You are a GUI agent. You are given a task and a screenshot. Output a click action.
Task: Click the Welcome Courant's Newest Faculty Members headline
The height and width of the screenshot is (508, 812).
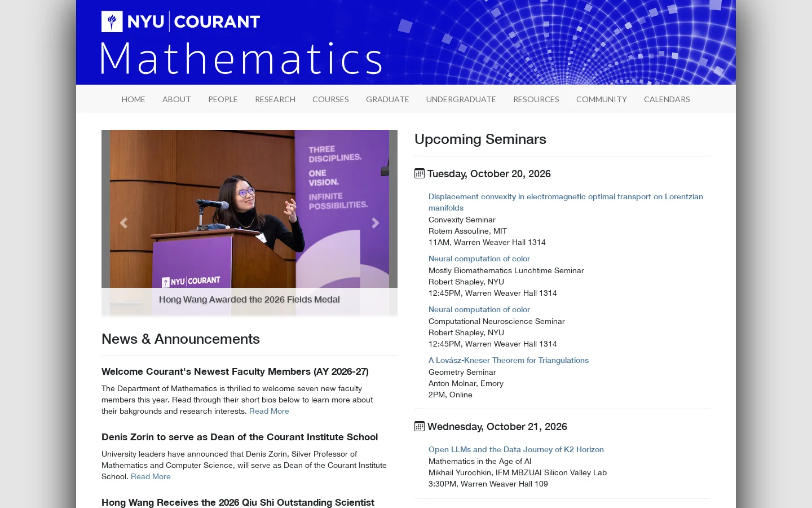pyautogui.click(x=235, y=371)
